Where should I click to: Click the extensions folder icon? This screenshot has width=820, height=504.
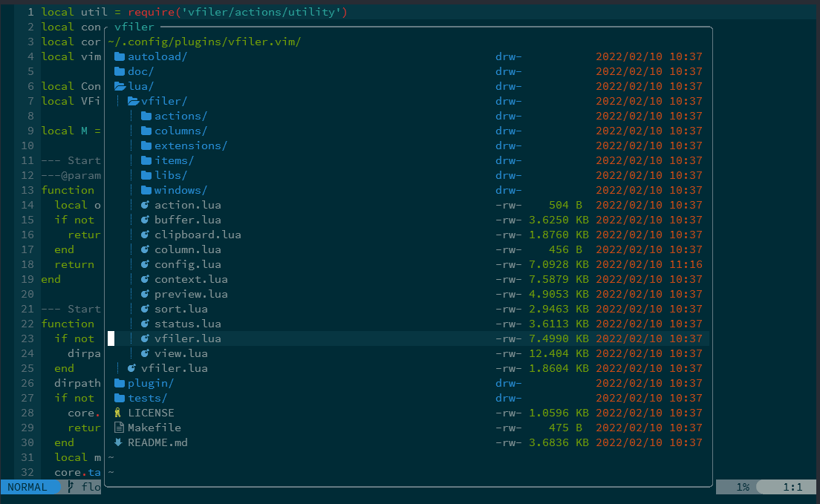pos(146,145)
